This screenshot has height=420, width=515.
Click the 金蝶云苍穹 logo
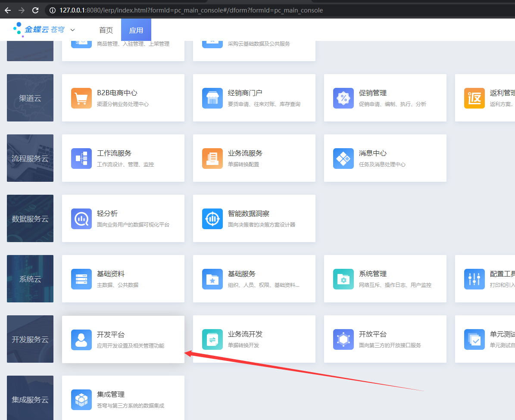(x=39, y=30)
